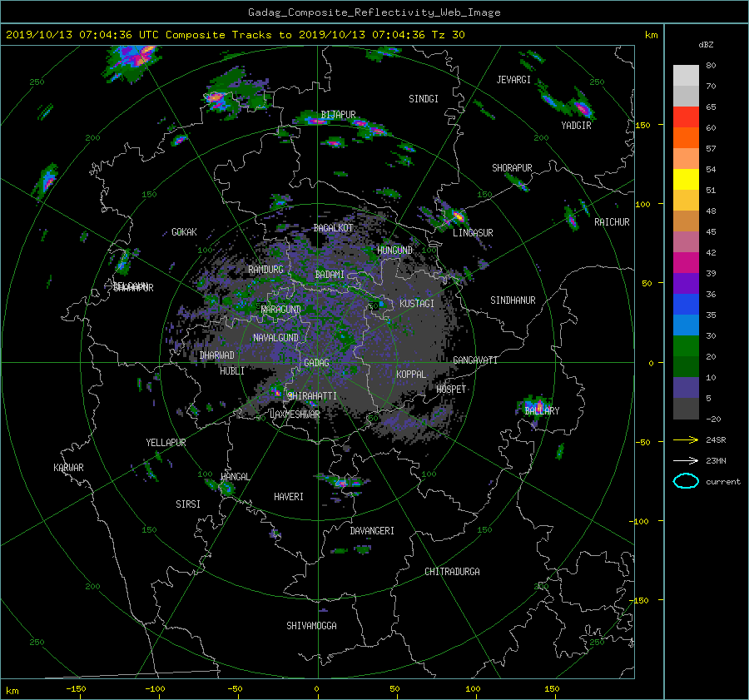Viewport: 749px width, 700px height.
Task: Click the HANGAL city label
Action: 235,476
